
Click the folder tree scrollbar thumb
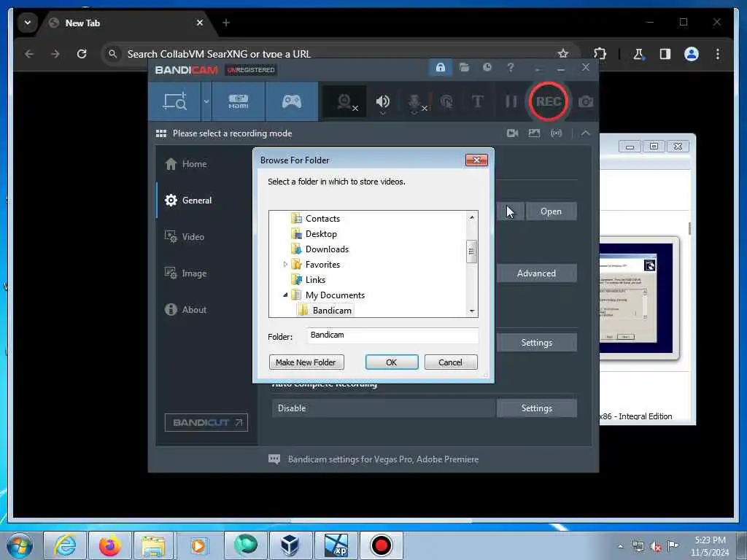click(472, 252)
